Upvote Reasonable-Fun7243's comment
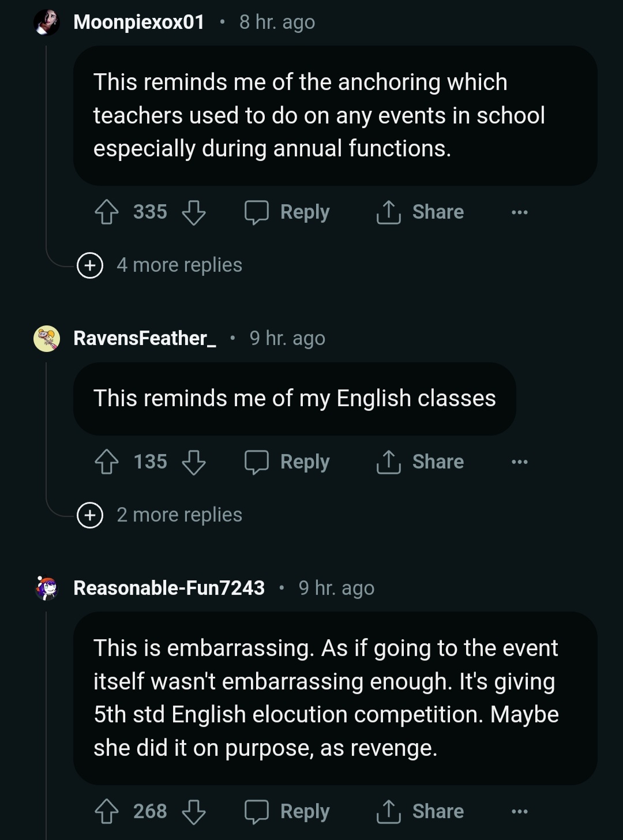Viewport: 623px width, 840px height. 107,812
